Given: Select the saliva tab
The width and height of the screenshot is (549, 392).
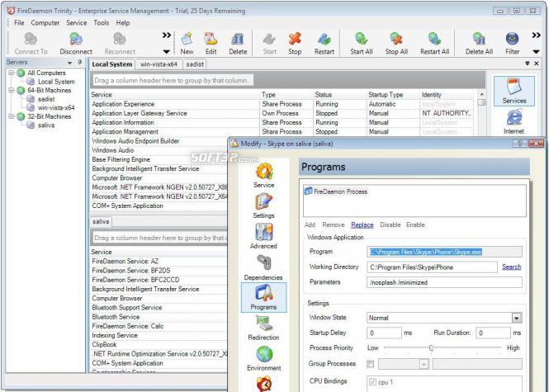Looking at the screenshot, I should 101,221.
